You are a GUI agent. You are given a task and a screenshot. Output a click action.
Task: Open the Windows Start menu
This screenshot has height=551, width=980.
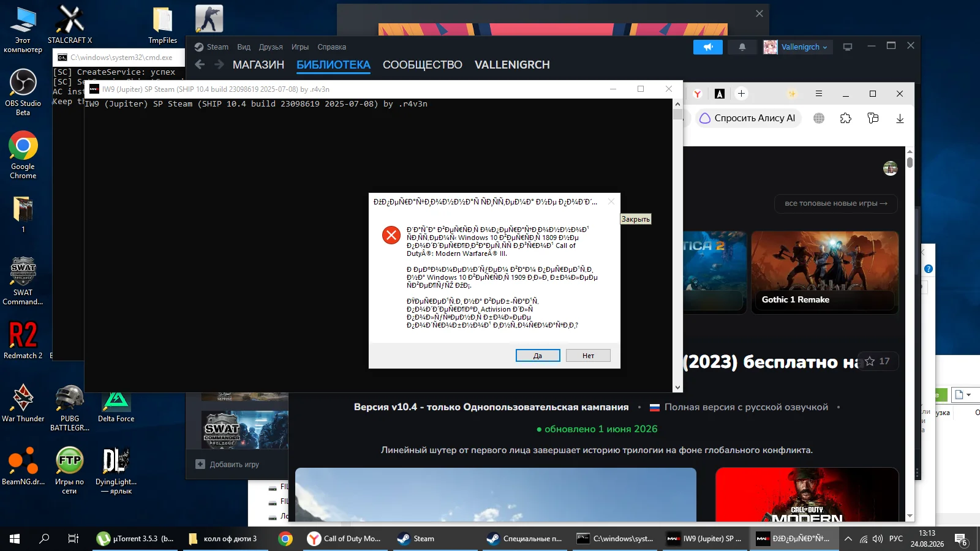pyautogui.click(x=15, y=539)
